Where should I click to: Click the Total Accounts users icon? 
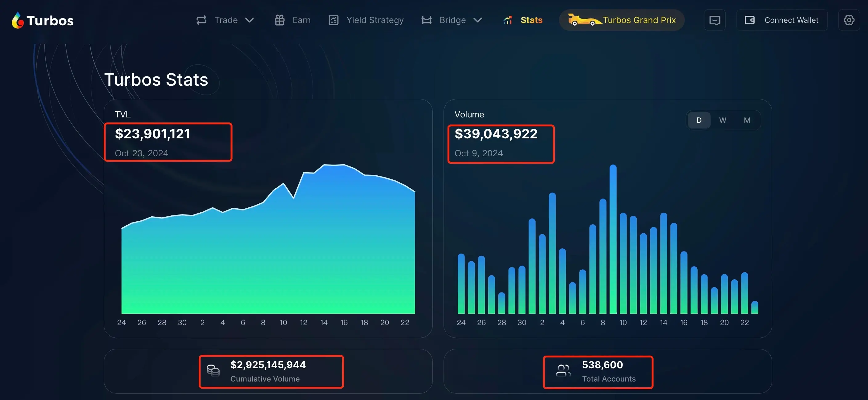pyautogui.click(x=563, y=371)
